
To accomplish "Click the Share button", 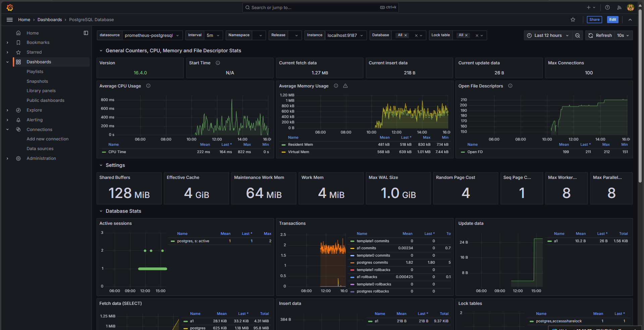I will (x=594, y=20).
